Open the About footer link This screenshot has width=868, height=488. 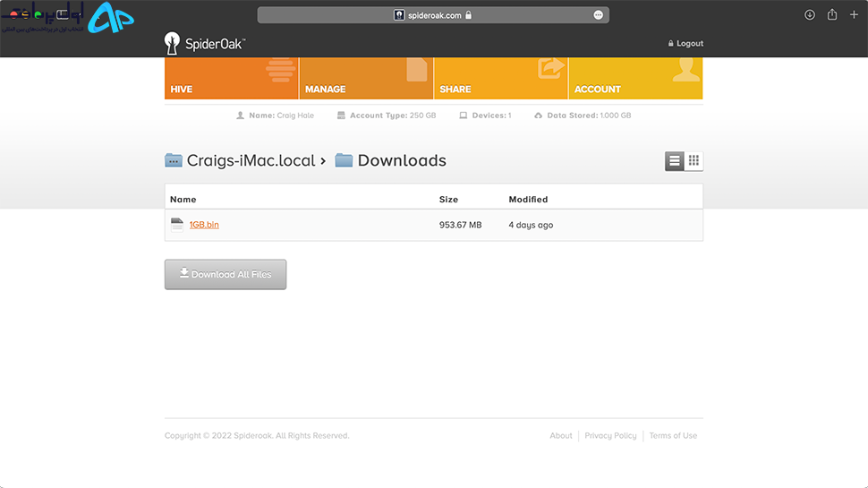(x=561, y=435)
